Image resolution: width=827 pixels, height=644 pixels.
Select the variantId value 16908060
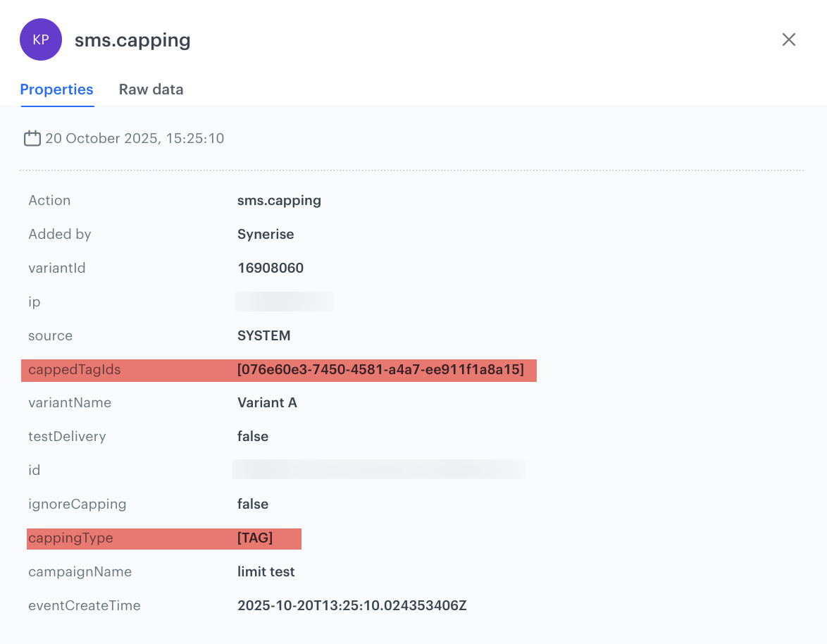pyautogui.click(x=271, y=268)
